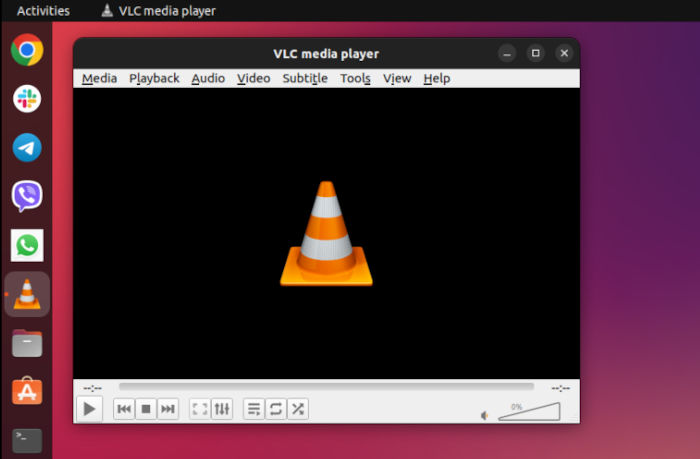Viewport: 700px width, 459px height.
Task: Open Telegram from the dock
Action: point(27,147)
